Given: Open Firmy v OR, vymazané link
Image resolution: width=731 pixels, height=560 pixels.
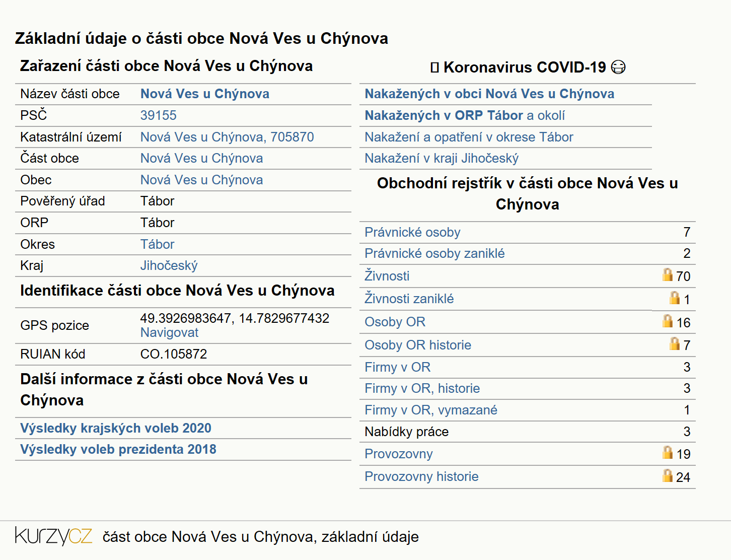Looking at the screenshot, I should (431, 410).
